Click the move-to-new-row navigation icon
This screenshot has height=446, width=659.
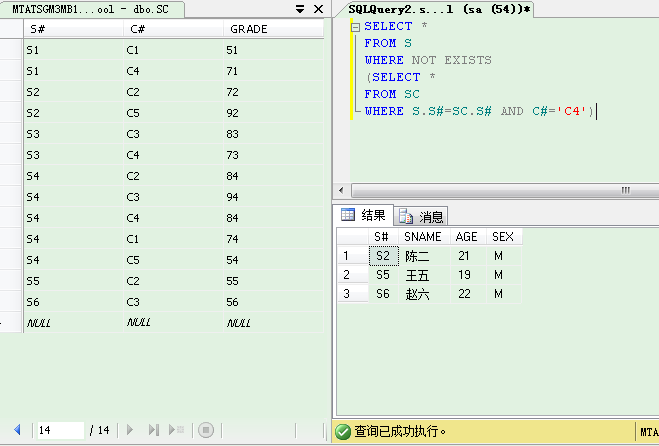point(177,430)
